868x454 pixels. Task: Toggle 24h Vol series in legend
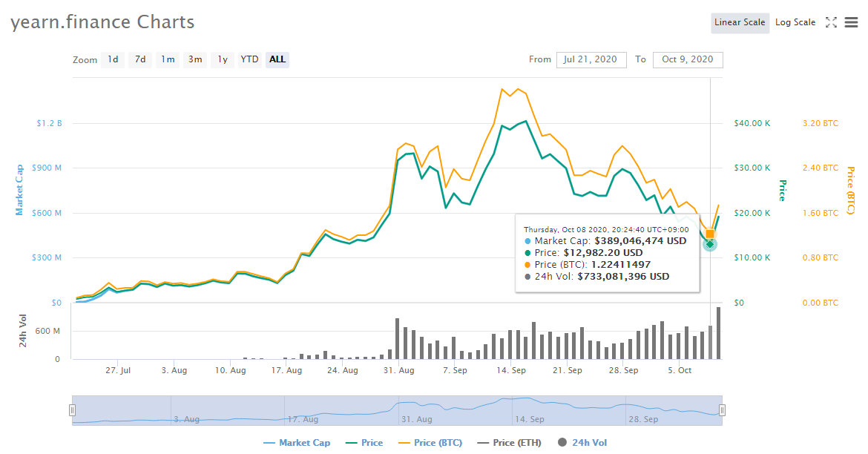(x=582, y=443)
